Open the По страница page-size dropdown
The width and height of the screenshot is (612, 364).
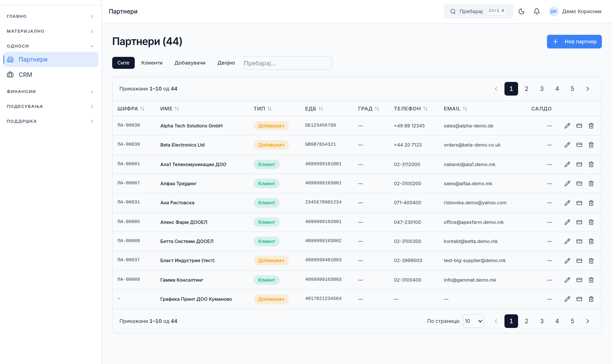tap(473, 321)
